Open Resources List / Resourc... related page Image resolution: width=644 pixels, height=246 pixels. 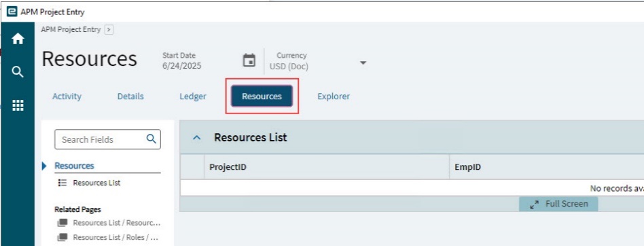117,223
